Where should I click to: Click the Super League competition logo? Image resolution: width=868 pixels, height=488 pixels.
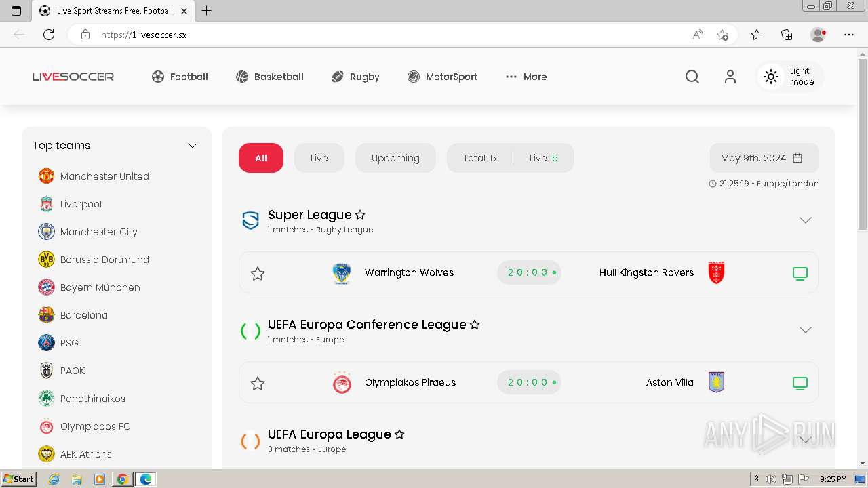(x=251, y=220)
